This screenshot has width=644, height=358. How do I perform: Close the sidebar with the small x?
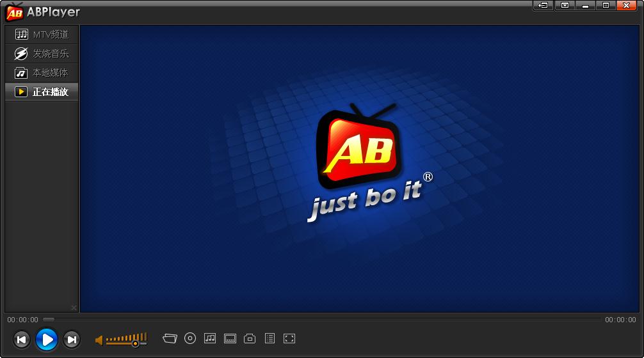tap(74, 307)
